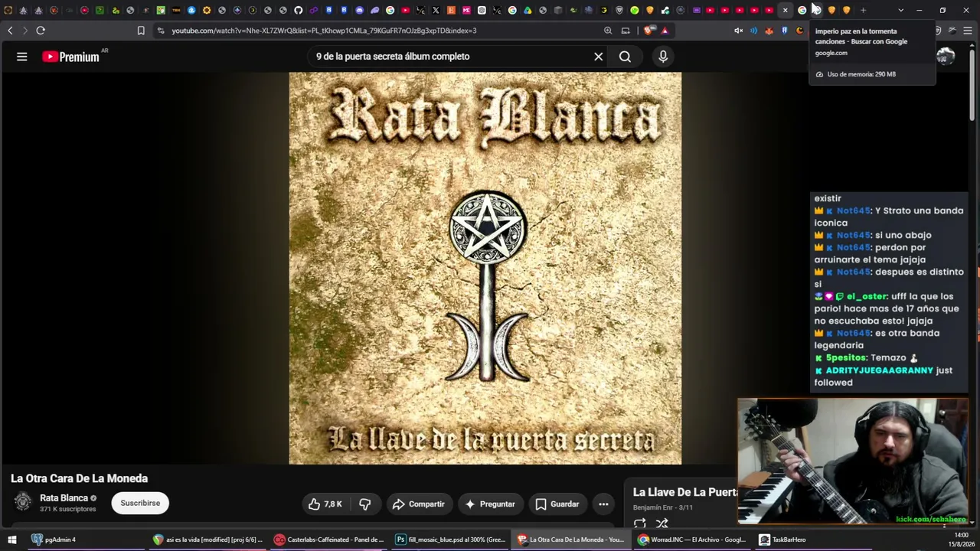980x551 pixels.
Task: Open the Rata Blanca channel name link
Action: 64,498
